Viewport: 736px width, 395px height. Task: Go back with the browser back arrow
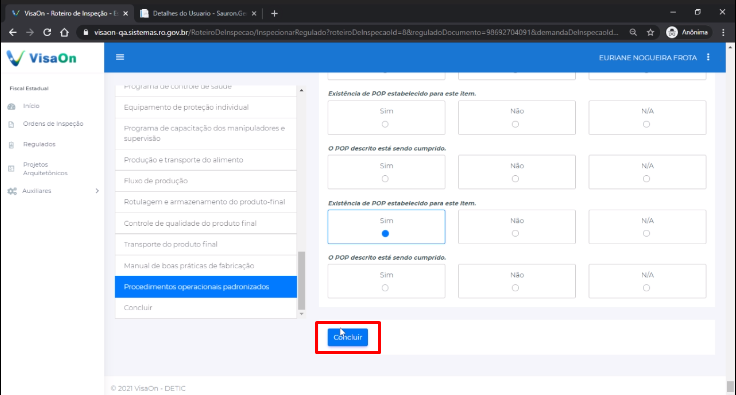tap(13, 32)
